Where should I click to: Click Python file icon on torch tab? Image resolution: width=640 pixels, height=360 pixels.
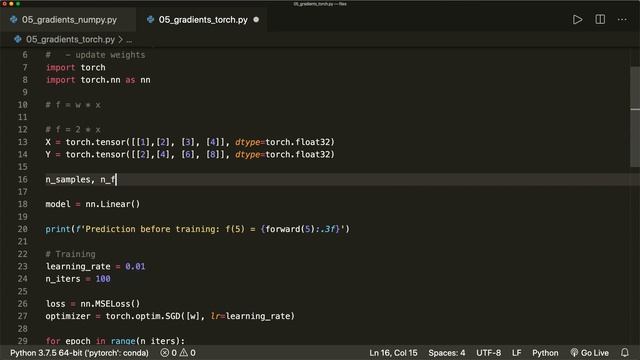[151, 20]
